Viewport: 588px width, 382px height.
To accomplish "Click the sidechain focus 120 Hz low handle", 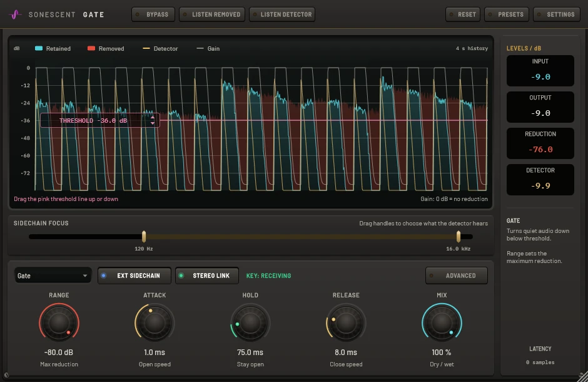I will 144,237.
